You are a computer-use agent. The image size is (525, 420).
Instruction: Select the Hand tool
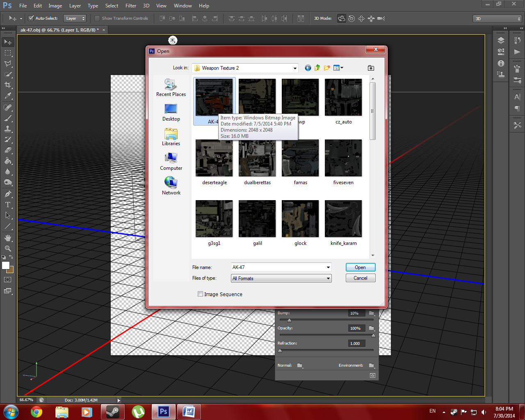tap(8, 238)
